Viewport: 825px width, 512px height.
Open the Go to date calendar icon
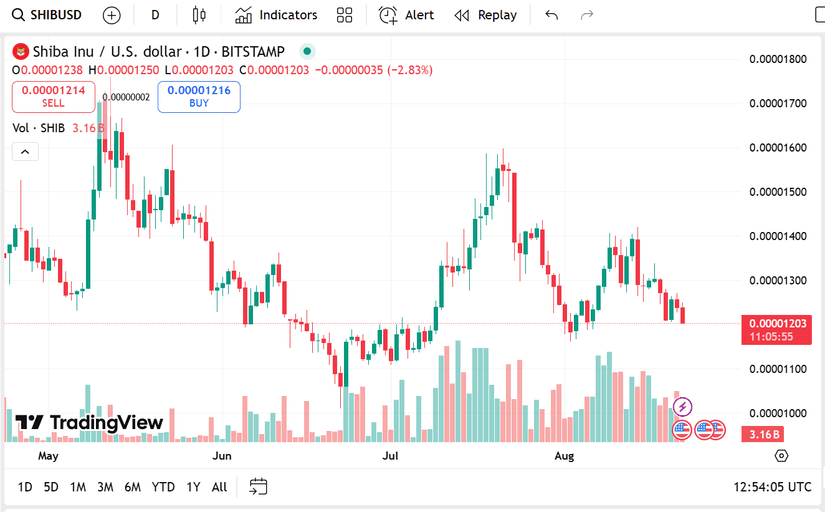(x=258, y=487)
